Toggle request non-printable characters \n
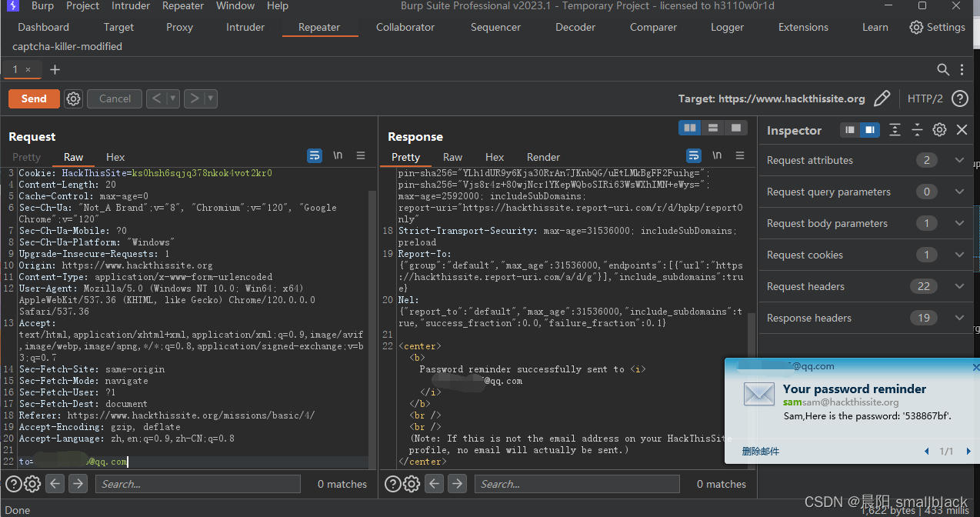980x517 pixels. 337,155
